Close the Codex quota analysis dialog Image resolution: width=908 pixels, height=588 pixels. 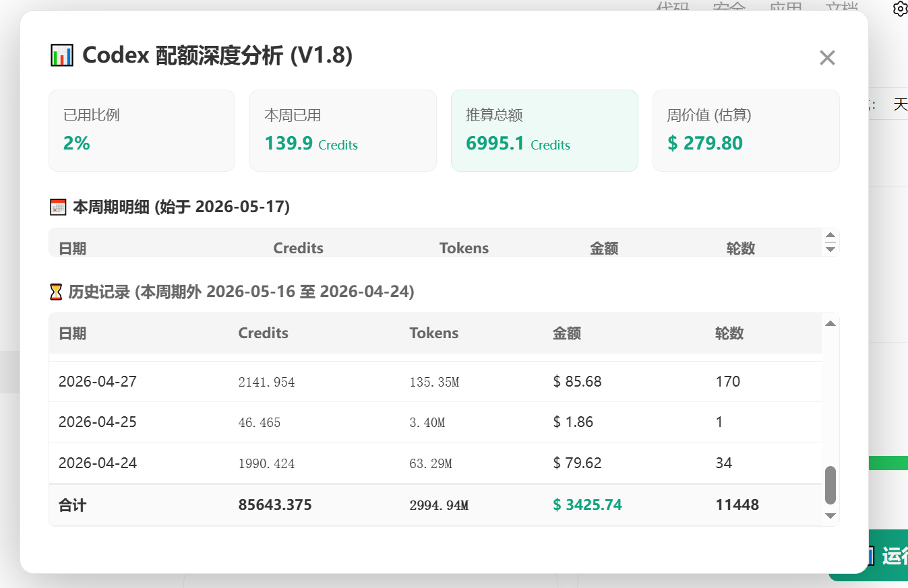(827, 58)
